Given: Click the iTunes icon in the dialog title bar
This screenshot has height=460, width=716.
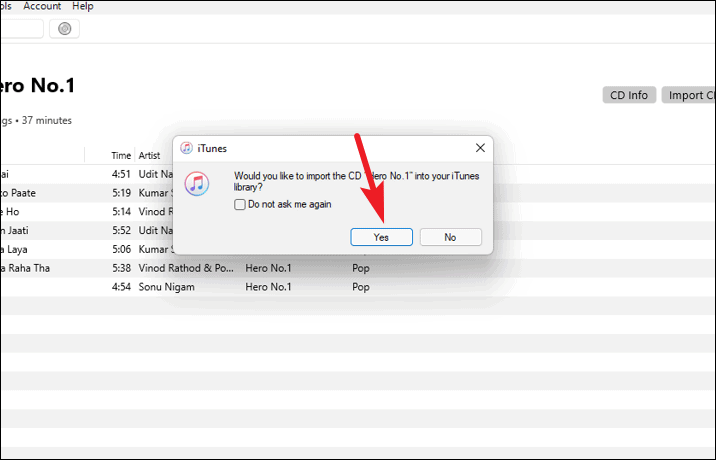Looking at the screenshot, I should click(186, 148).
